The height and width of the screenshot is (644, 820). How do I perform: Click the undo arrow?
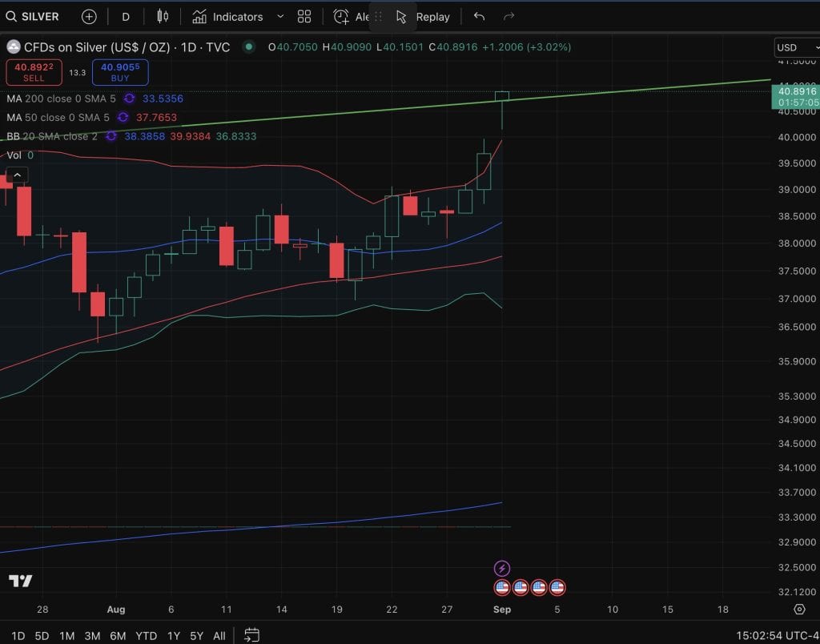point(479,17)
